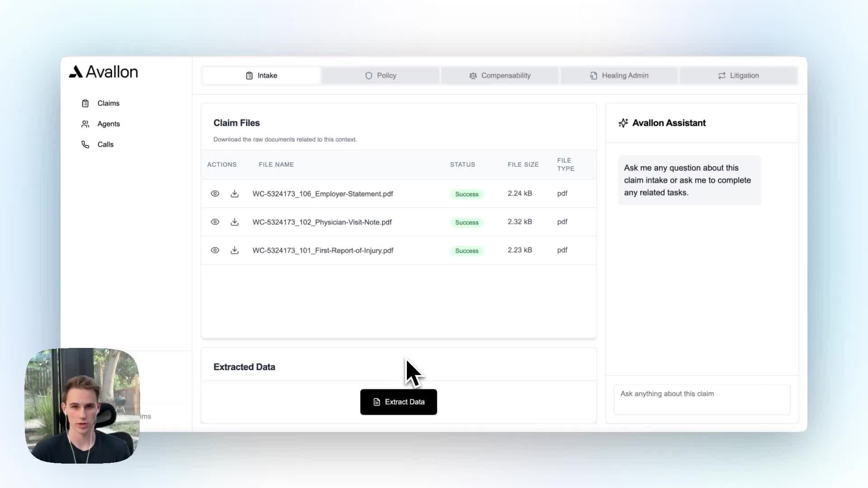Download the Employer-Statement pdf file
The image size is (868, 488).
[234, 193]
